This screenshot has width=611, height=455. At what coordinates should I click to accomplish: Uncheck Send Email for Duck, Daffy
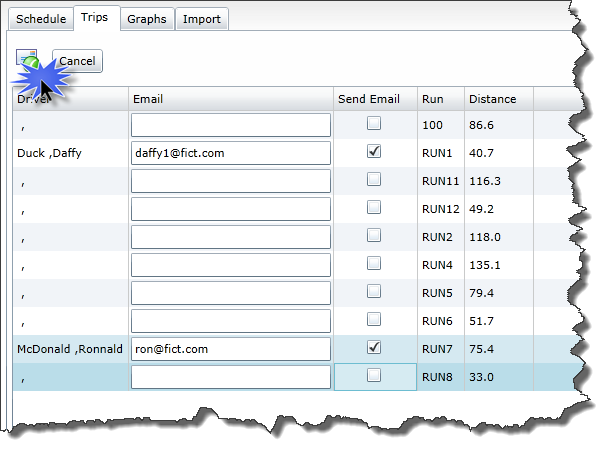pos(374,152)
